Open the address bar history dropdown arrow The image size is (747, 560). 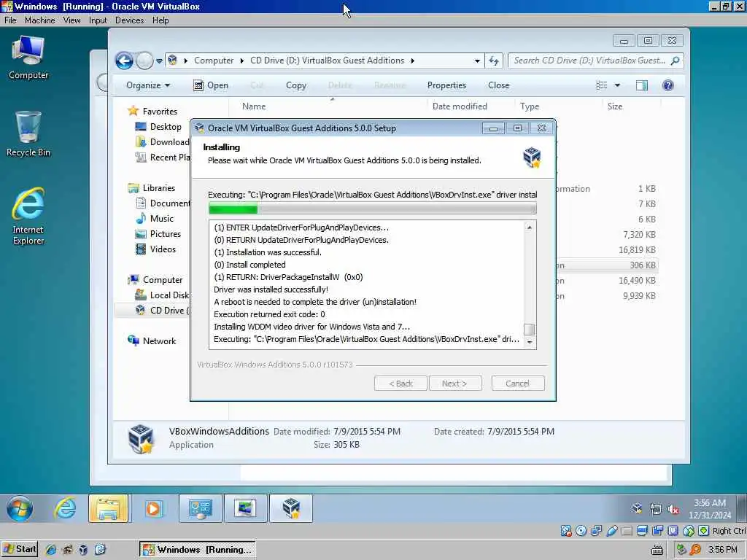[x=477, y=61]
